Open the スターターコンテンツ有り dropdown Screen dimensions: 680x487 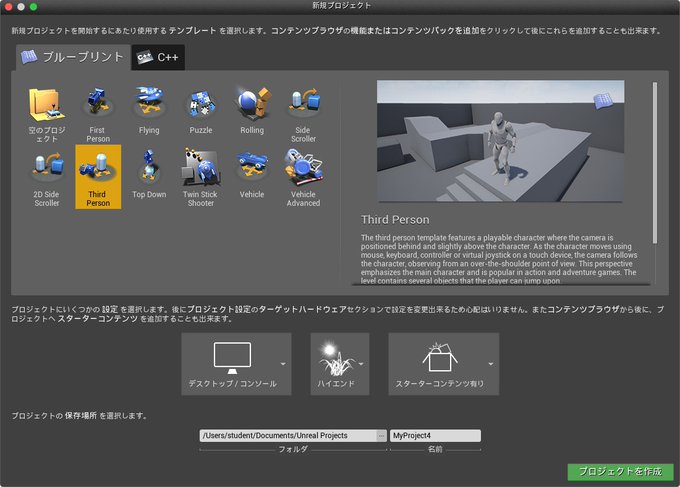point(443,364)
